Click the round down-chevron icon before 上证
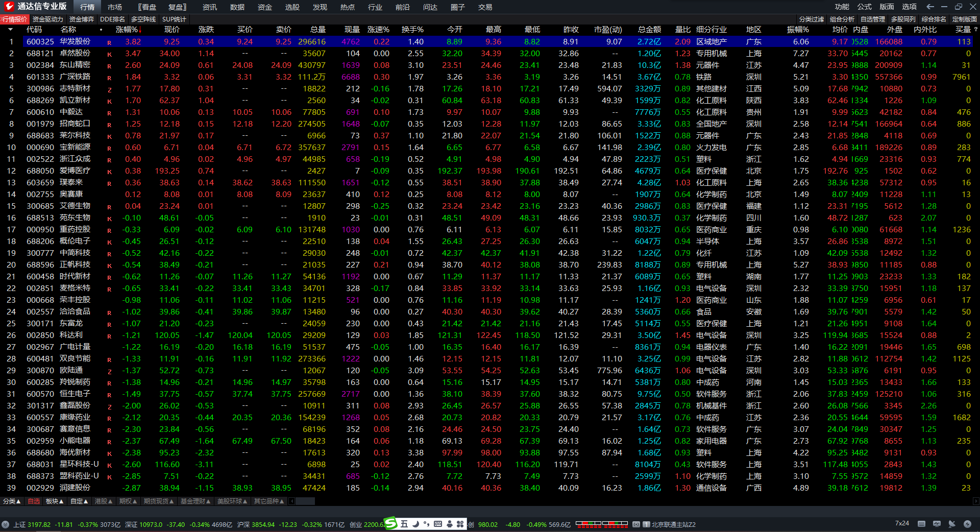This screenshot has height=532, width=980. click(6, 524)
